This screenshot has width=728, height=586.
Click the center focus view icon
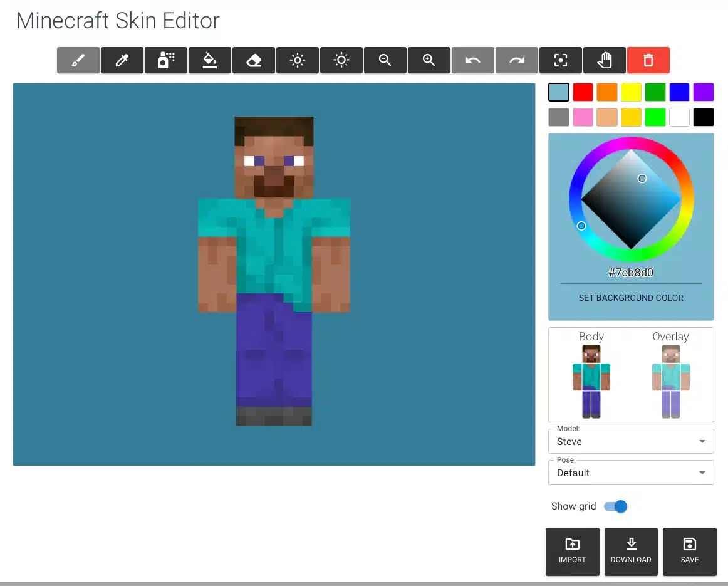(x=561, y=60)
